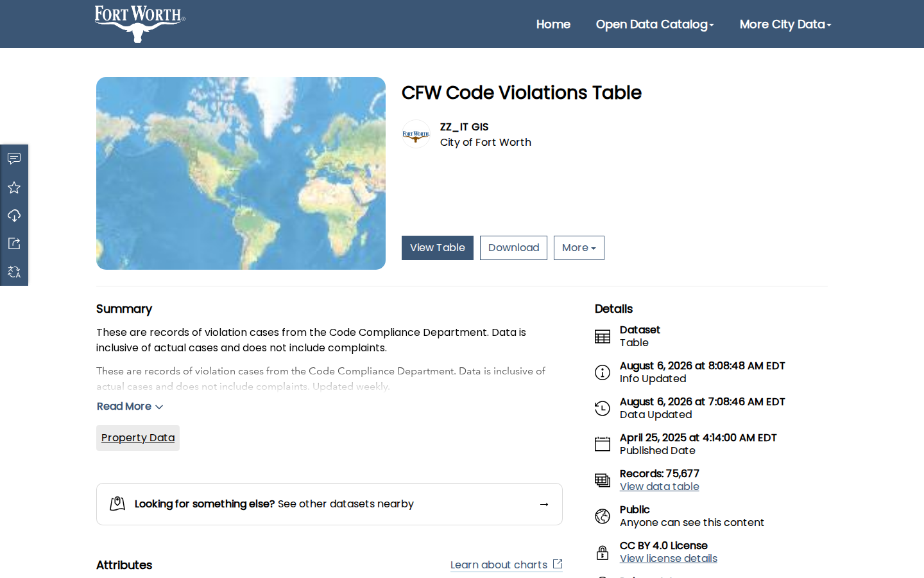
Task: Click the Fort Worth longhorn logo
Action: click(140, 24)
